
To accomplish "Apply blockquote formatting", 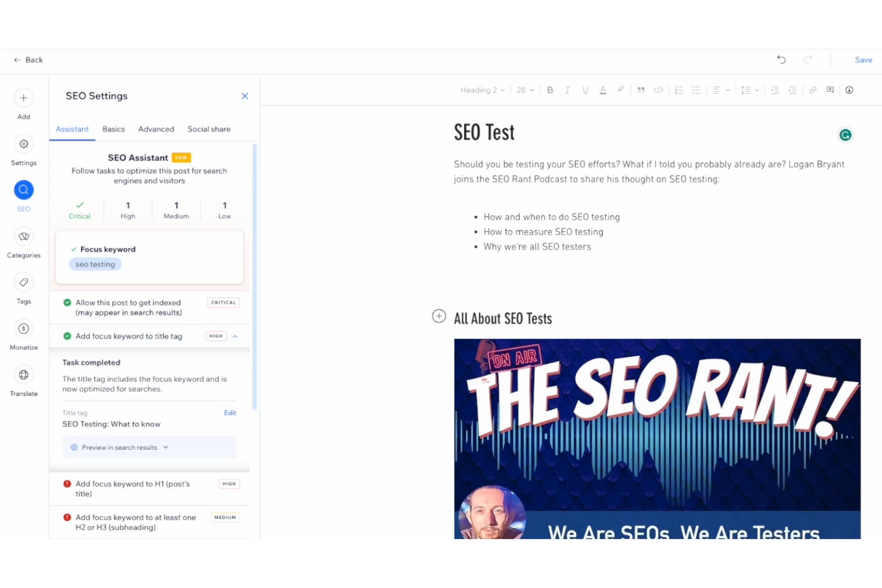I will [x=640, y=89].
